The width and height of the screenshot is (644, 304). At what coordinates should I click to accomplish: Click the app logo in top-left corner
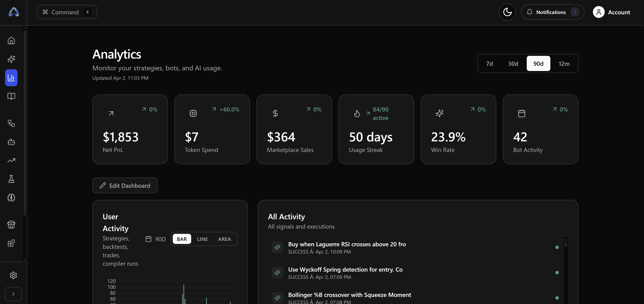click(x=14, y=12)
